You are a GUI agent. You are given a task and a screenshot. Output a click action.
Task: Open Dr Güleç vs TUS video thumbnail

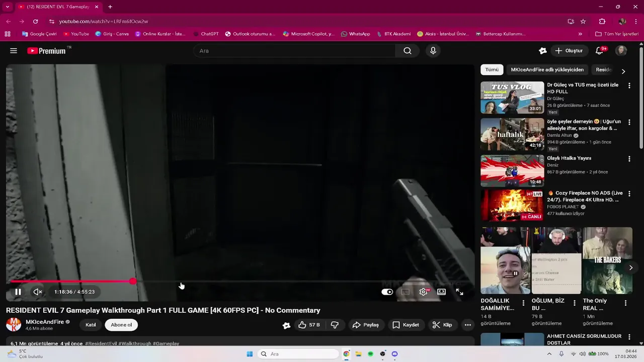pyautogui.click(x=512, y=98)
